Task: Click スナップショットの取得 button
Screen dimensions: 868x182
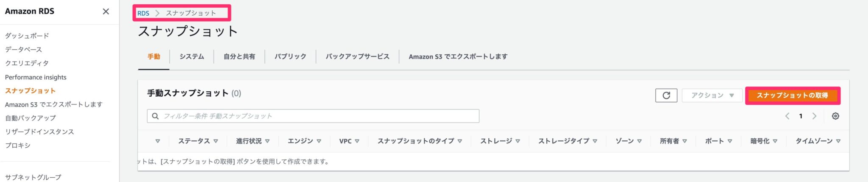Action: (792, 95)
